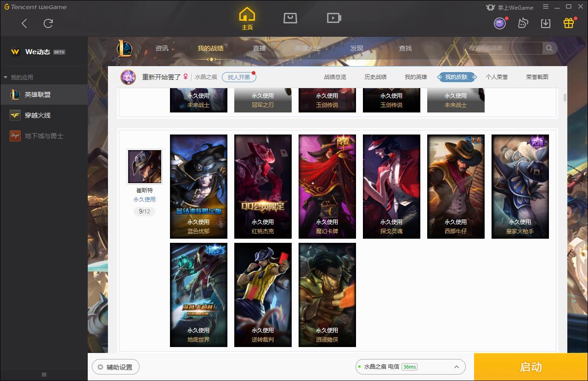This screenshot has height=381, width=588.
Task: Click the 找人开黑 button
Action: click(239, 77)
